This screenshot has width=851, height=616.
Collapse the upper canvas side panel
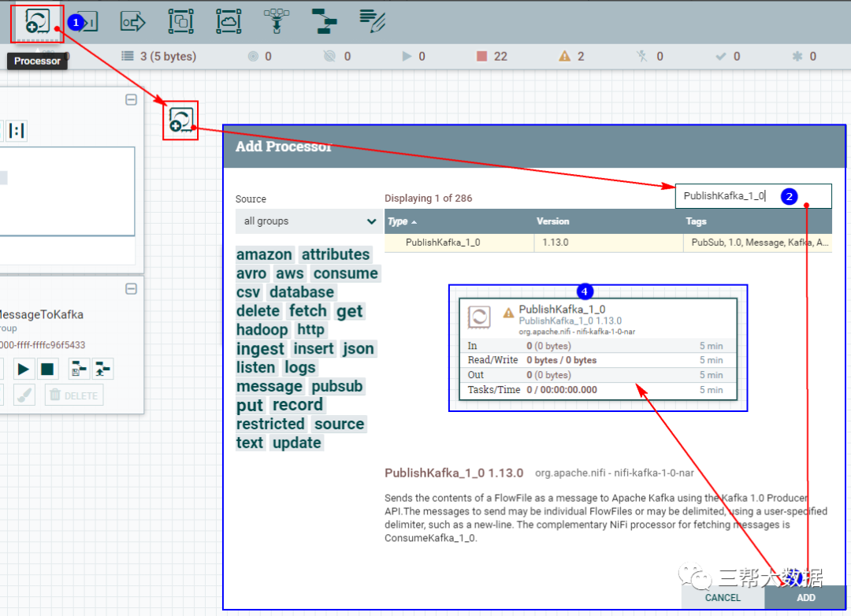131,99
